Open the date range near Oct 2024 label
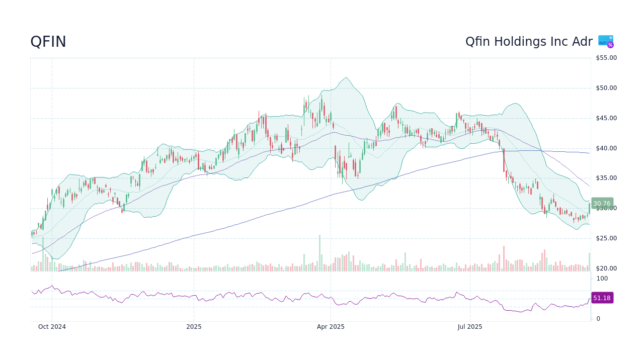Image resolution: width=644 pixels, height=362 pixels. tap(52, 327)
